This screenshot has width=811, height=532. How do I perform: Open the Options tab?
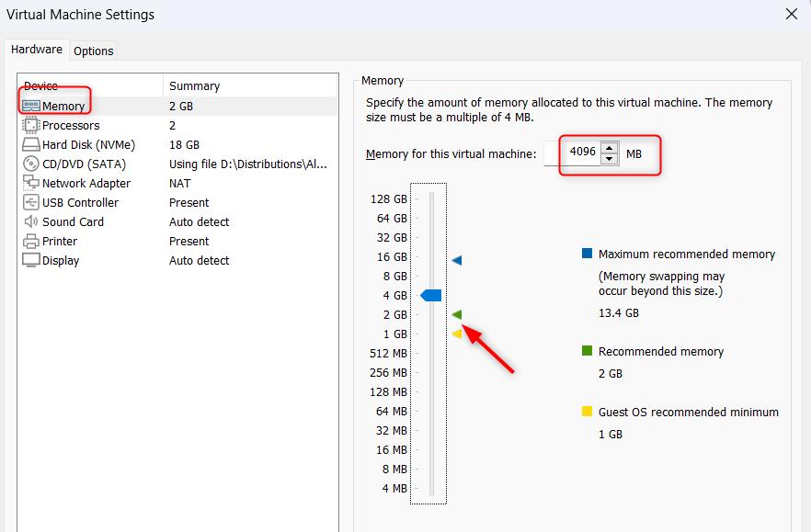[x=93, y=51]
